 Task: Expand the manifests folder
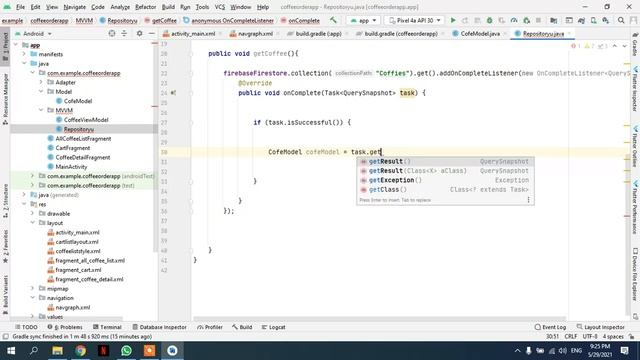[24, 54]
